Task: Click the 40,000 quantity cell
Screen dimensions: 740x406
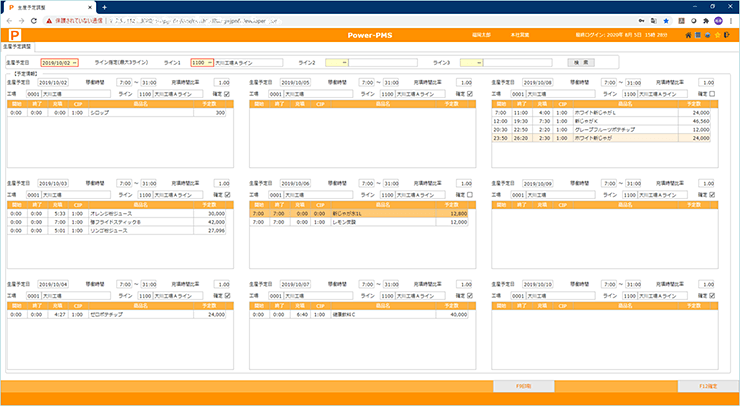Action: point(452,314)
